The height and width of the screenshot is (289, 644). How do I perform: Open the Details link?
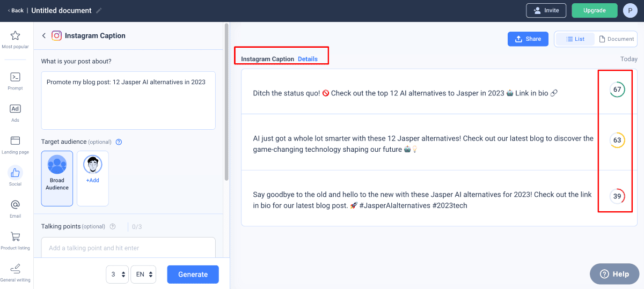tap(308, 59)
